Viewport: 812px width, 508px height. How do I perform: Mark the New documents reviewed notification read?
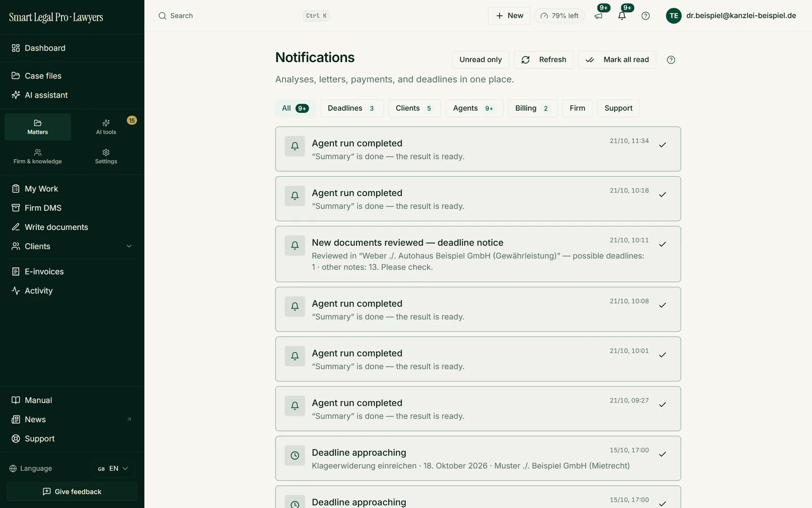[662, 244]
